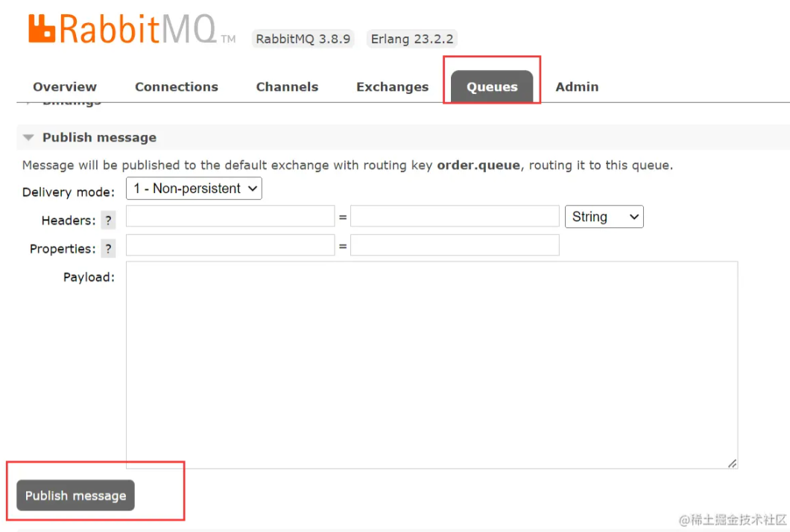
Task: Select the Queues tab
Action: tap(492, 86)
